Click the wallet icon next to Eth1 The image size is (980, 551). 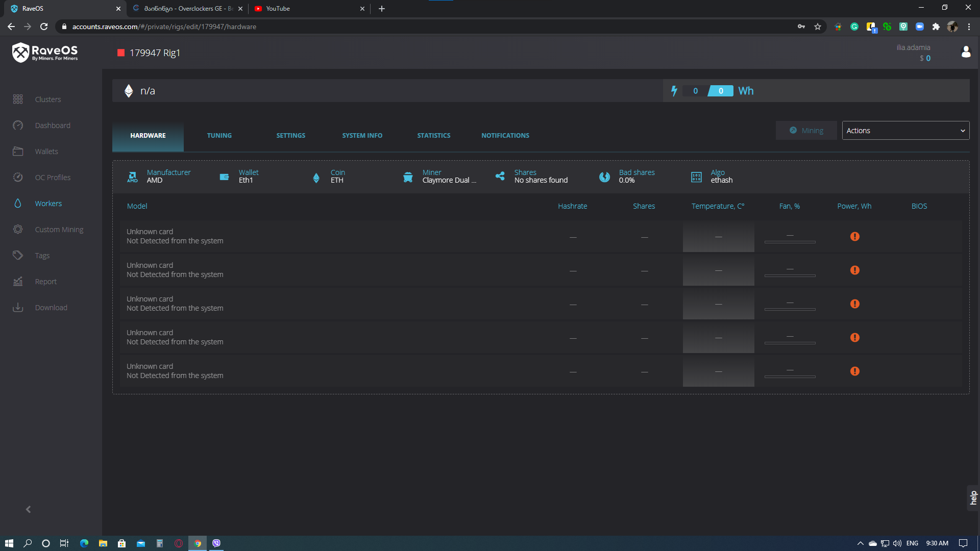[x=224, y=177]
